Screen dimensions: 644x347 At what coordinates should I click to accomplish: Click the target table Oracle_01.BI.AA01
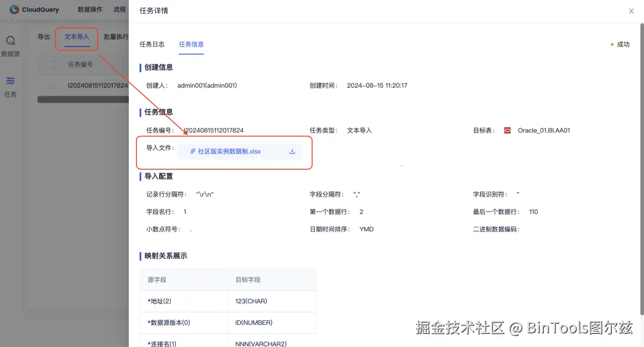click(x=544, y=130)
